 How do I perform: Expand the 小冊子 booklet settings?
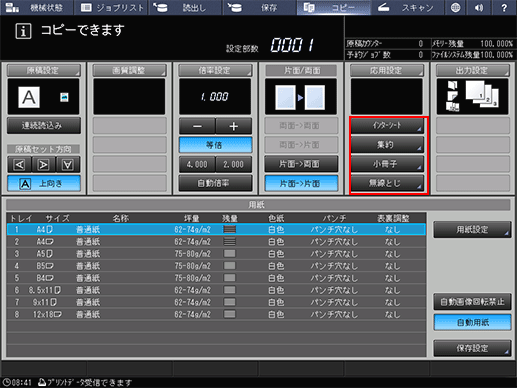tap(387, 164)
